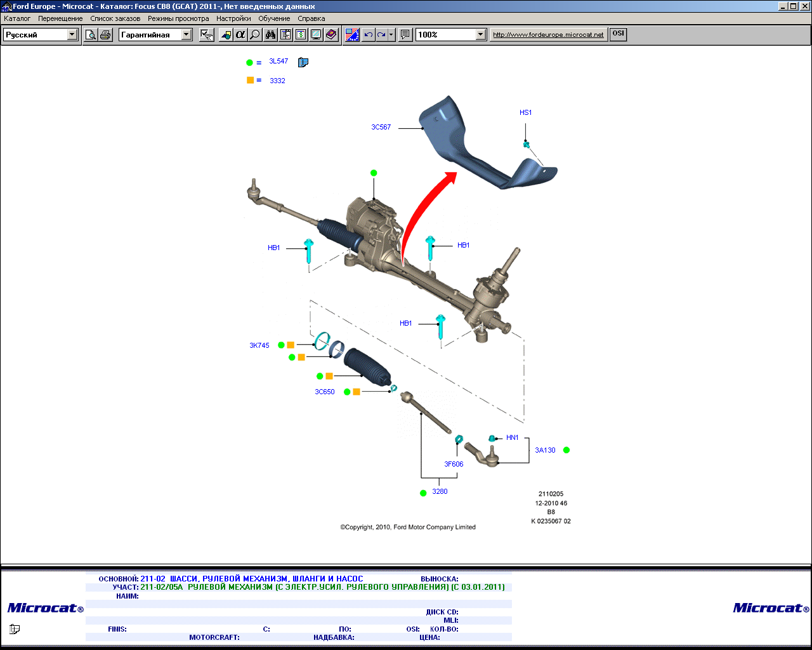
Task: Select part callout HN1
Action: click(x=513, y=438)
